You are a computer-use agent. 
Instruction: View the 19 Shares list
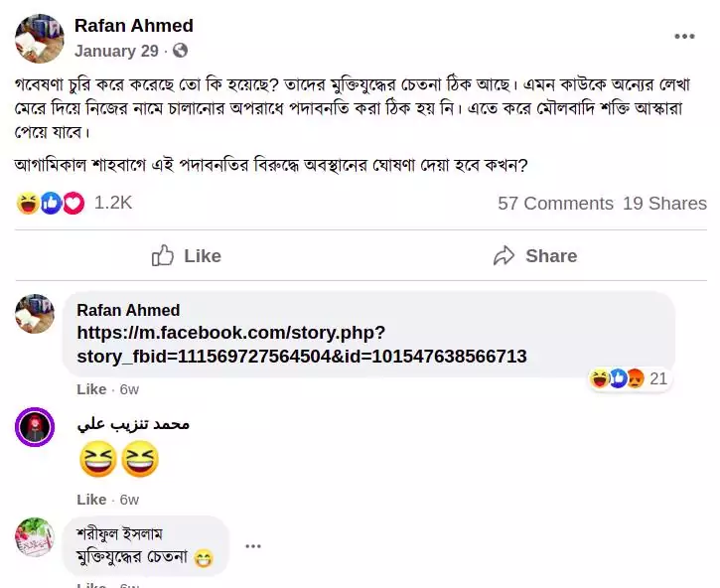[664, 204]
